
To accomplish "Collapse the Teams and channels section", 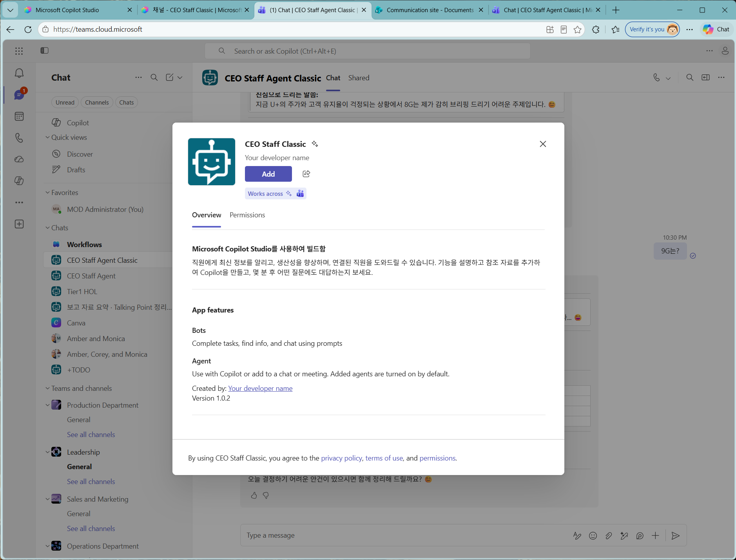I will [x=47, y=388].
